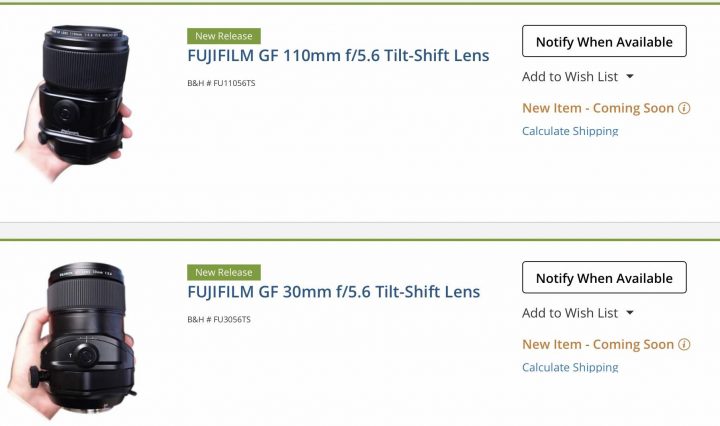Click New Release badge on 110mm listing

(224, 36)
